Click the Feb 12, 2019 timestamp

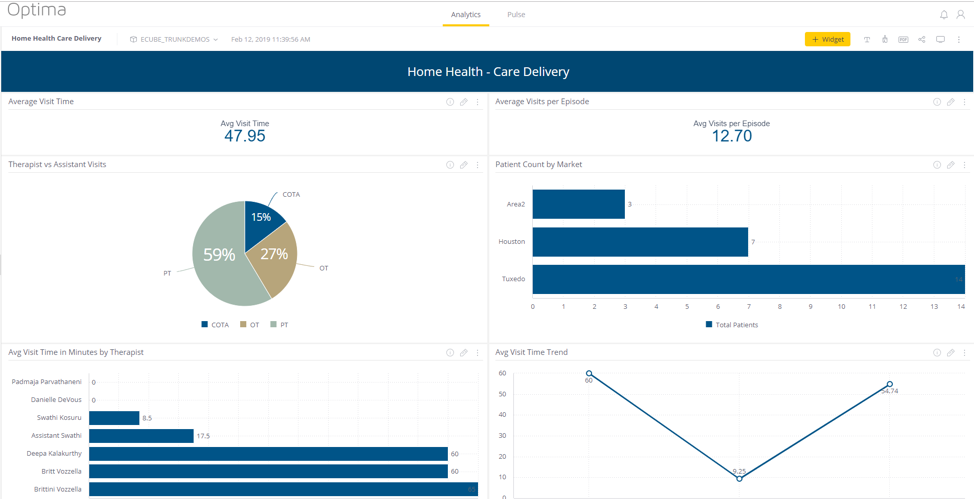271,39
